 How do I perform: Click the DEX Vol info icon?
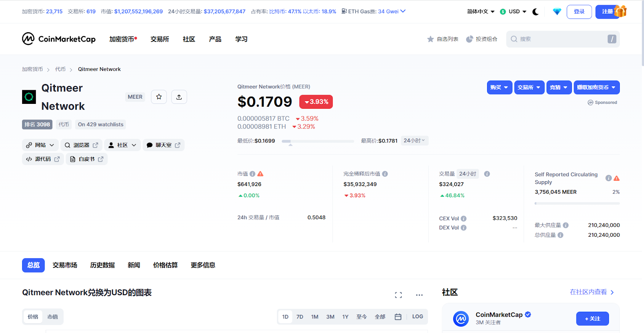(x=464, y=228)
